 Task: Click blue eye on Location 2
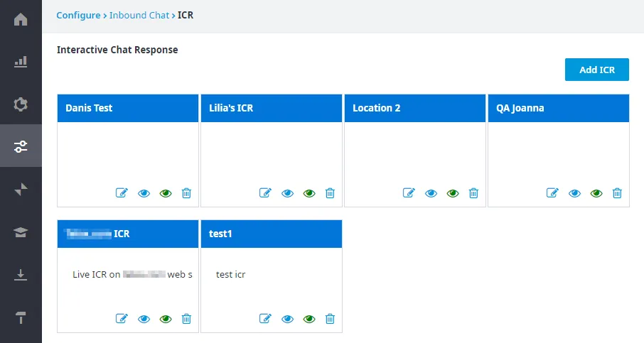(431, 193)
